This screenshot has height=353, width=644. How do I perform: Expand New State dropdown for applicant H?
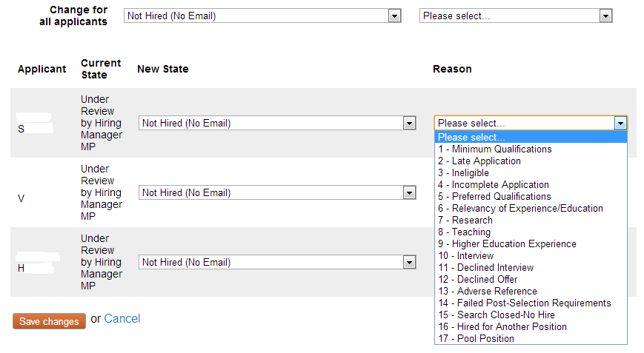pyautogui.click(x=277, y=263)
